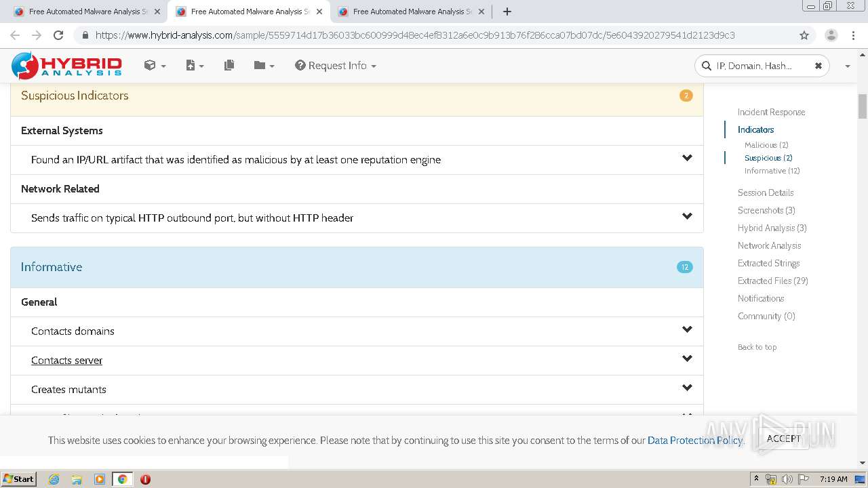Click the Informative count badge
The width and height of the screenshot is (868, 488).
[x=685, y=267]
